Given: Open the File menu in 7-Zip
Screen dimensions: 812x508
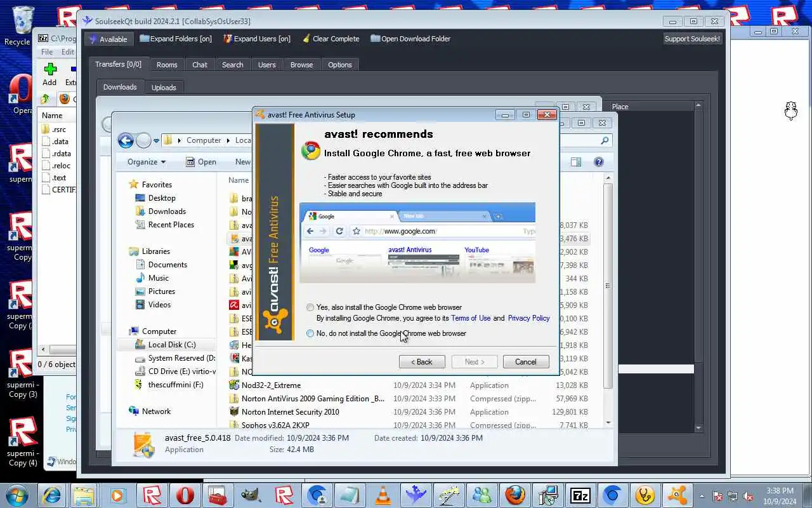Looking at the screenshot, I should pyautogui.click(x=47, y=52).
